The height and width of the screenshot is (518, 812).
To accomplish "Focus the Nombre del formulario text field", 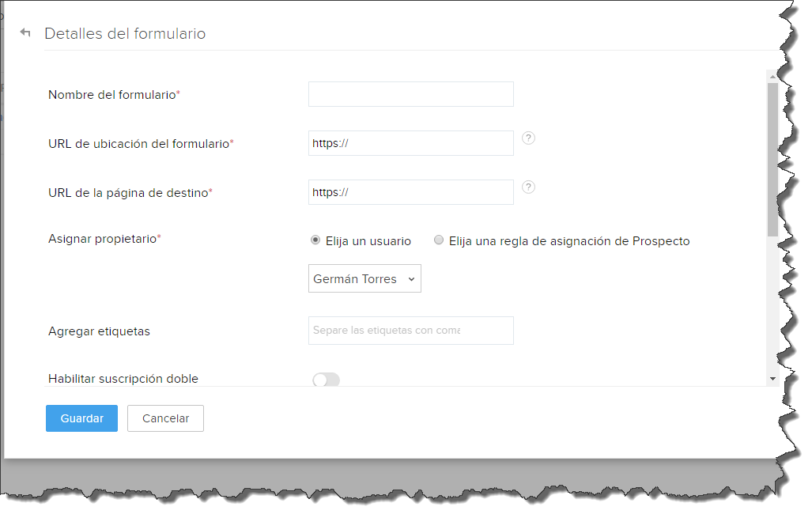I will pos(410,94).
